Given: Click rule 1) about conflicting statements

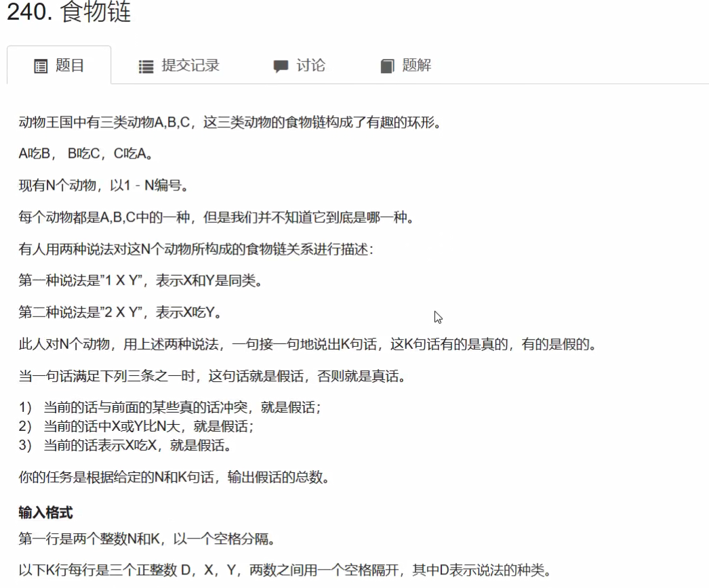Looking at the screenshot, I should (x=169, y=408).
